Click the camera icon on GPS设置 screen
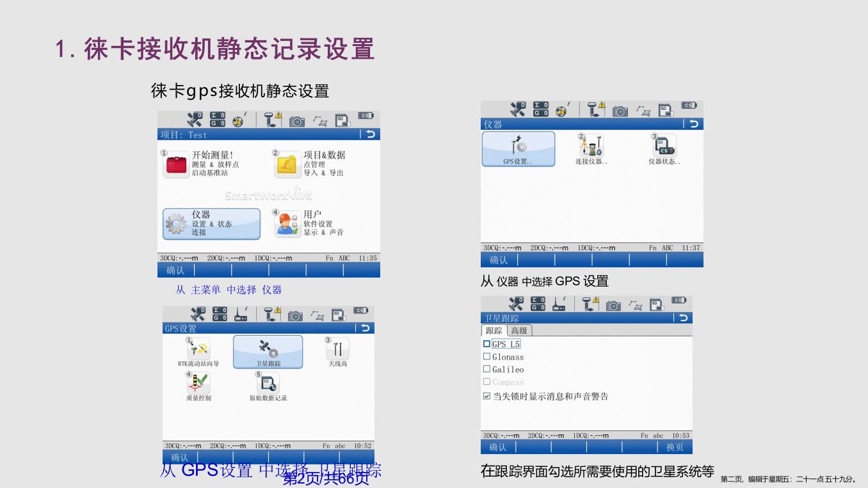868x488 pixels. click(294, 315)
